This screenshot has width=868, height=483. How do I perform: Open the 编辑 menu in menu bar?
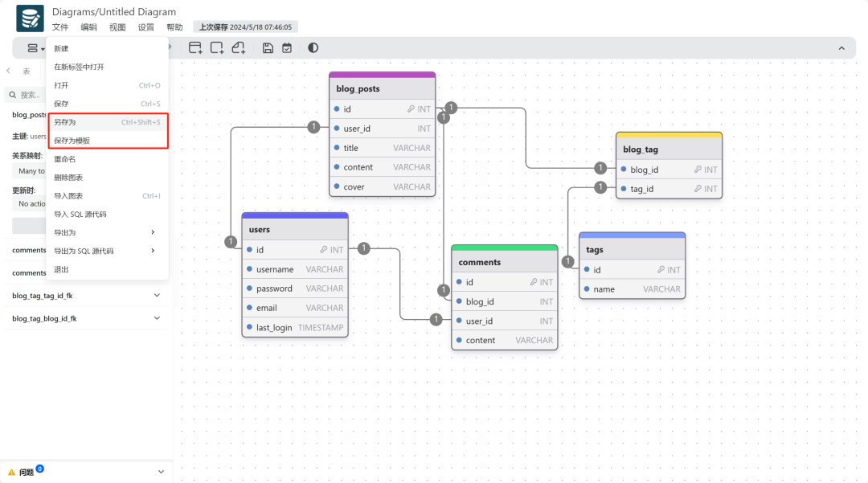88,27
